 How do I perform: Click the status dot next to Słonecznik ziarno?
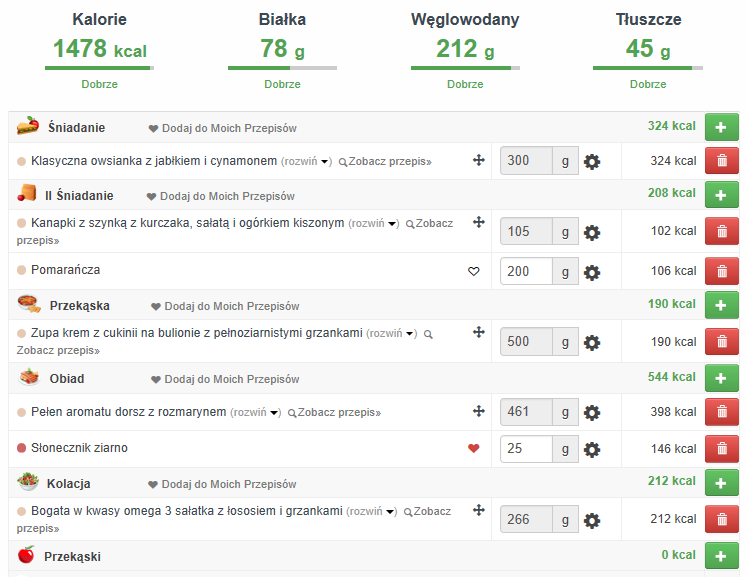coord(21,448)
